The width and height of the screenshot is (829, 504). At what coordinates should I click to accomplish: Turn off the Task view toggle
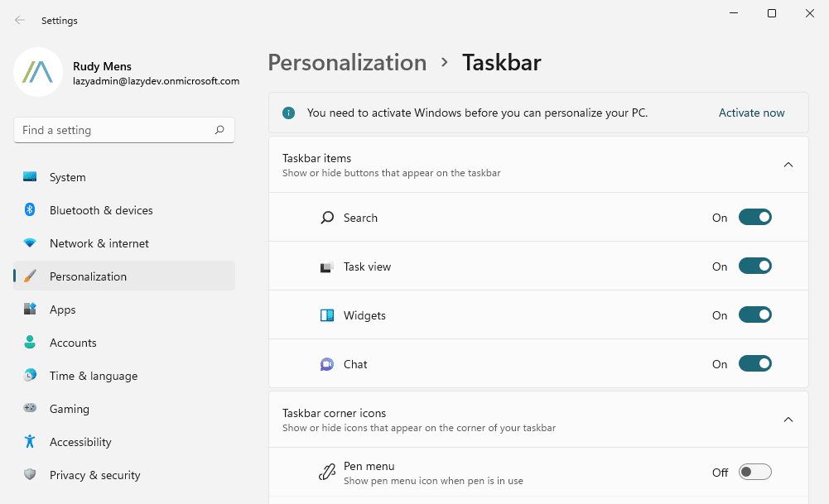click(755, 266)
